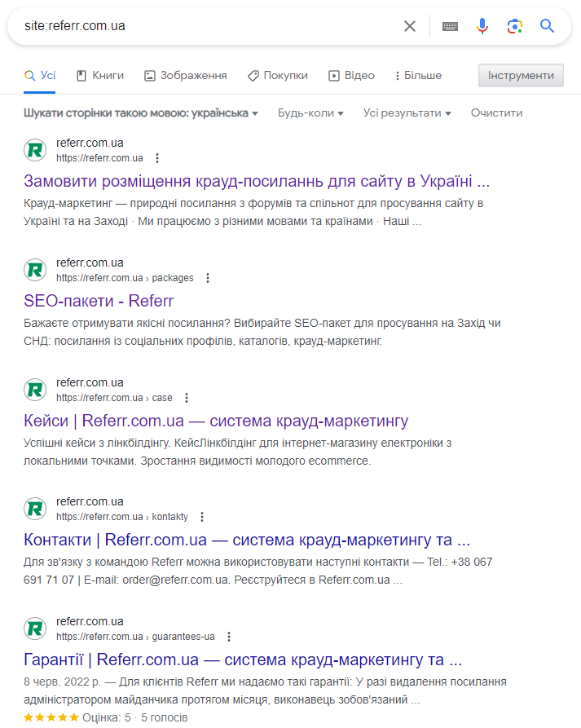Click Referr favicon of kontakty result

pos(35,509)
